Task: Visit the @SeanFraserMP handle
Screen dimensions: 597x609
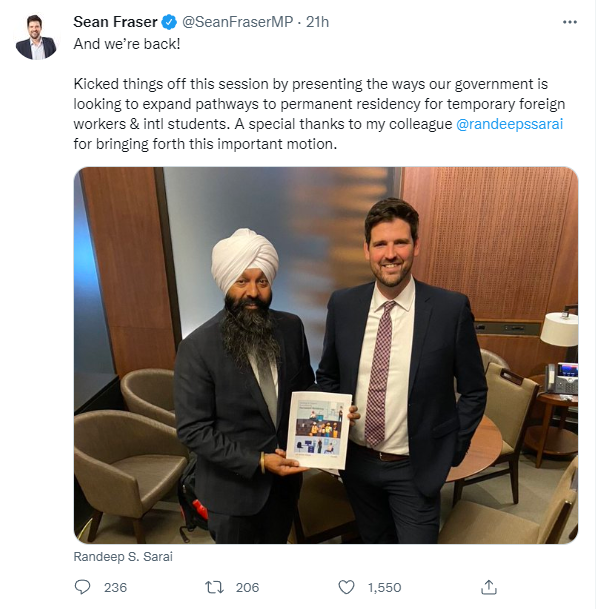Action: click(237, 22)
